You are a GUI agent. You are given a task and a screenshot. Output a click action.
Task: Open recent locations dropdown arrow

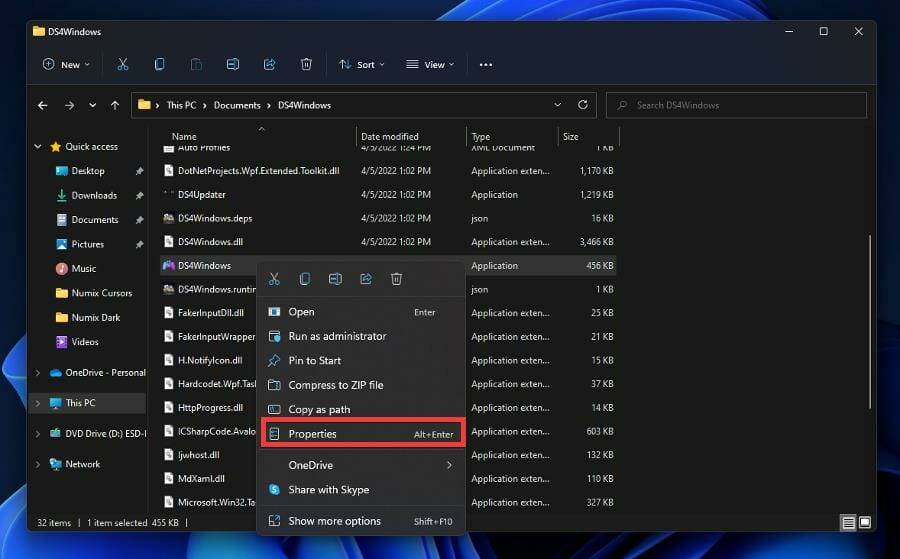click(x=92, y=105)
